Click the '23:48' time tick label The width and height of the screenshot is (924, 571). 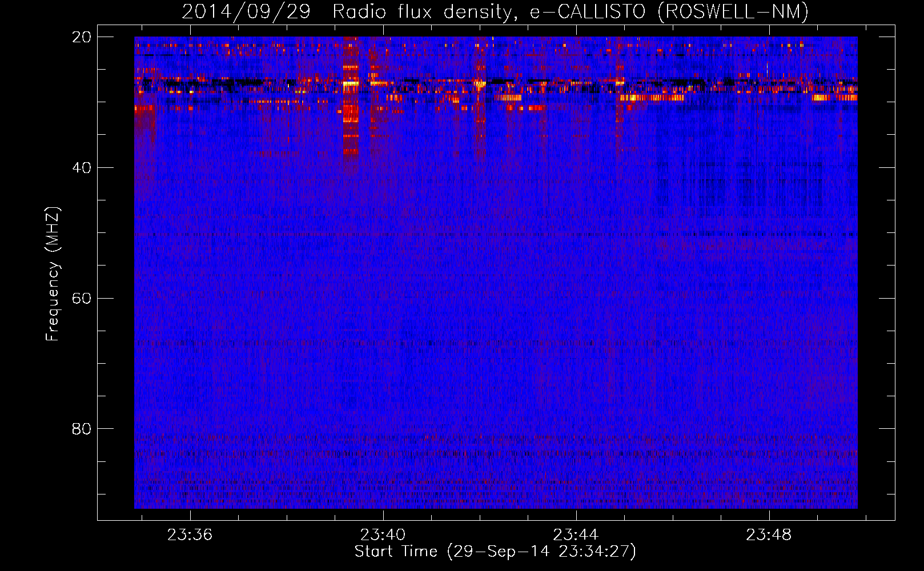769,534
